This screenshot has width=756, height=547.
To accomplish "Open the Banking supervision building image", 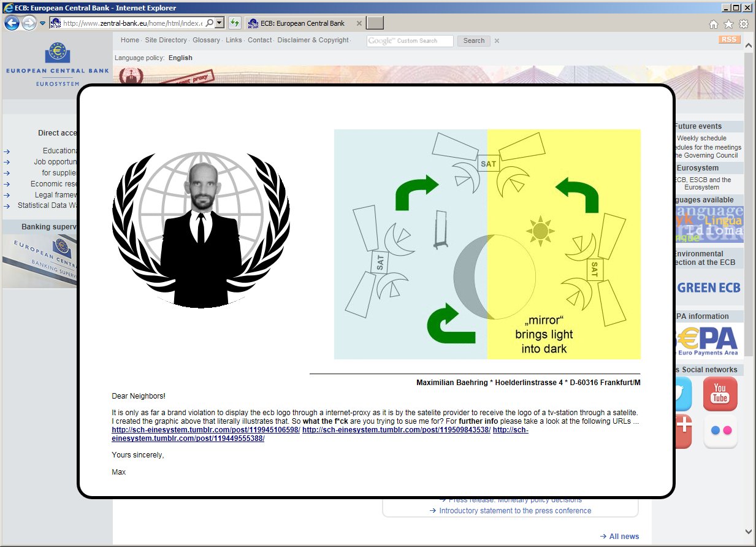I will point(40,261).
